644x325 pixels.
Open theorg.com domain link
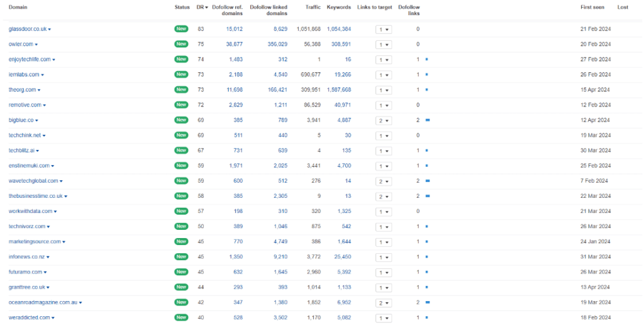pyautogui.click(x=22, y=90)
